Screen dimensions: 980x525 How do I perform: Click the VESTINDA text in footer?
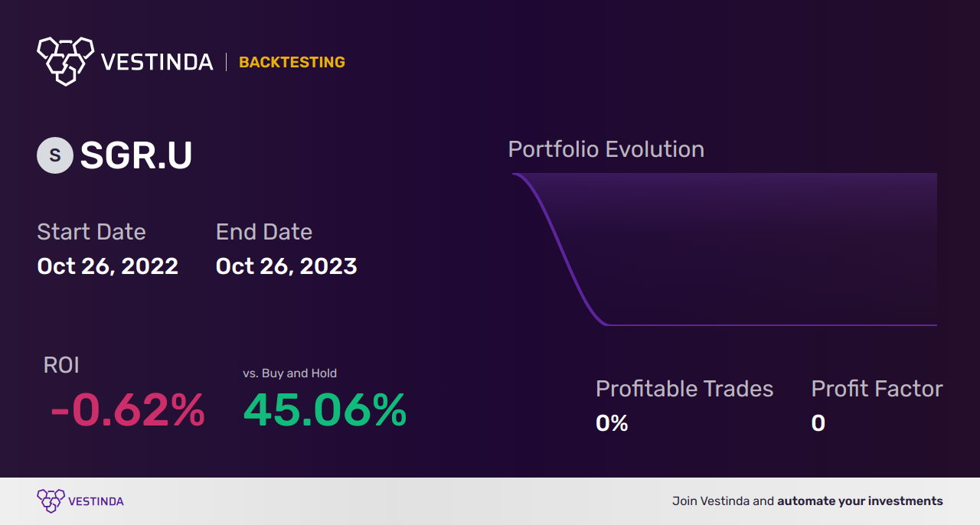point(96,501)
